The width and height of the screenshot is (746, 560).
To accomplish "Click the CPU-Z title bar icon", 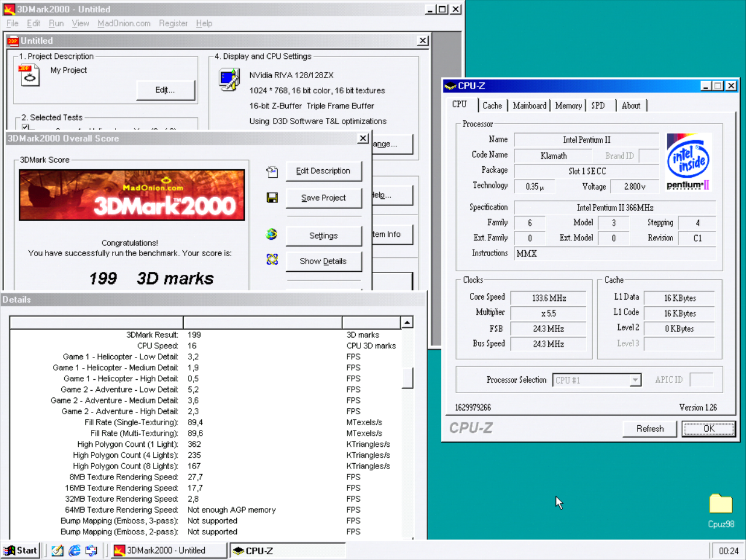I will (450, 86).
